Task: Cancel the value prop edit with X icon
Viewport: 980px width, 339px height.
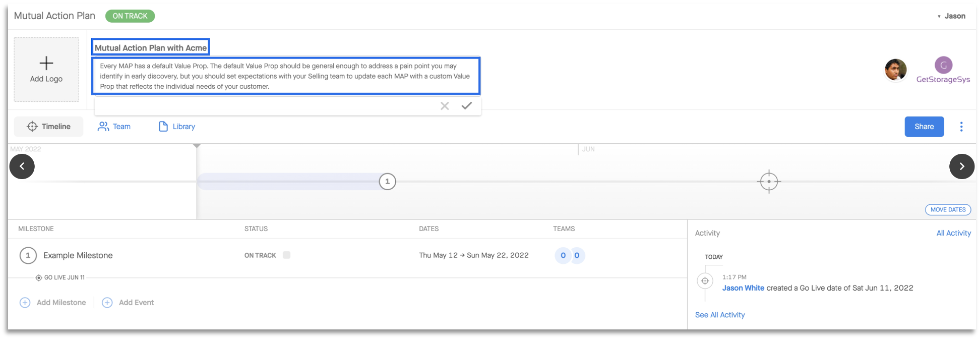Action: click(x=445, y=106)
